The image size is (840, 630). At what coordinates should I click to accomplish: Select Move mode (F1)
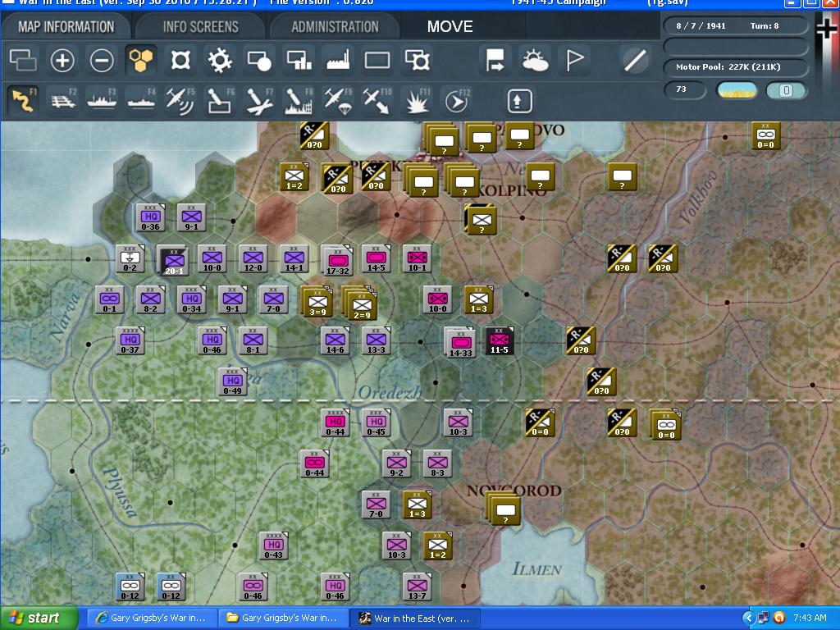(23, 100)
